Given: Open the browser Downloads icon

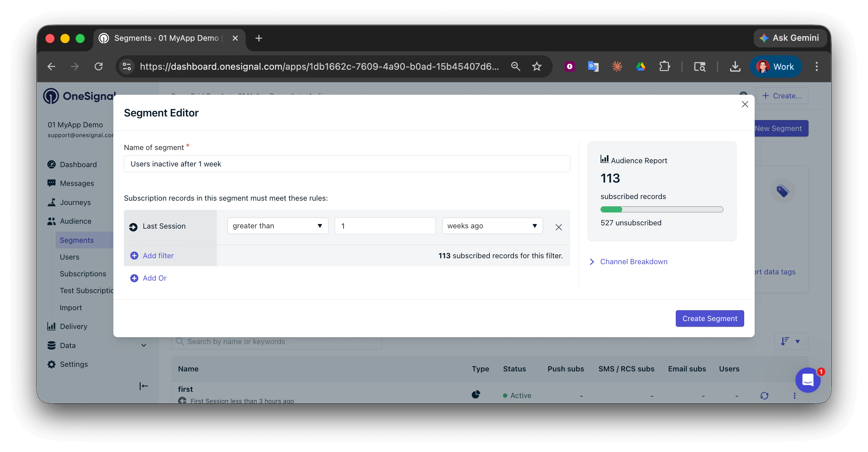Looking at the screenshot, I should (x=735, y=66).
